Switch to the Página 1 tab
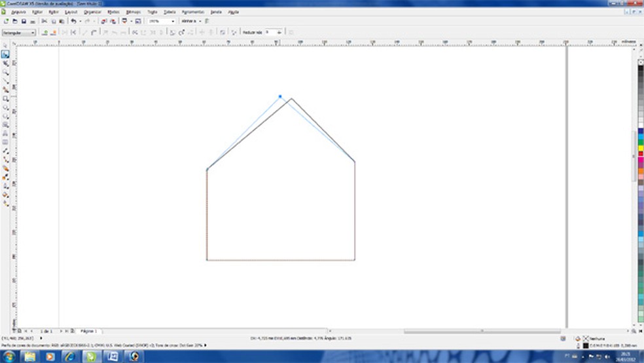 (89, 331)
